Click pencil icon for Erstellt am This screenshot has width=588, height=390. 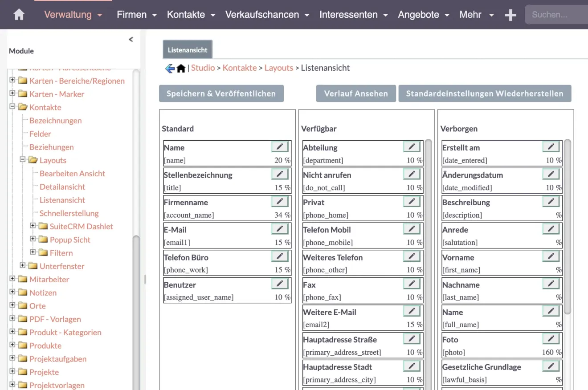pyautogui.click(x=551, y=146)
